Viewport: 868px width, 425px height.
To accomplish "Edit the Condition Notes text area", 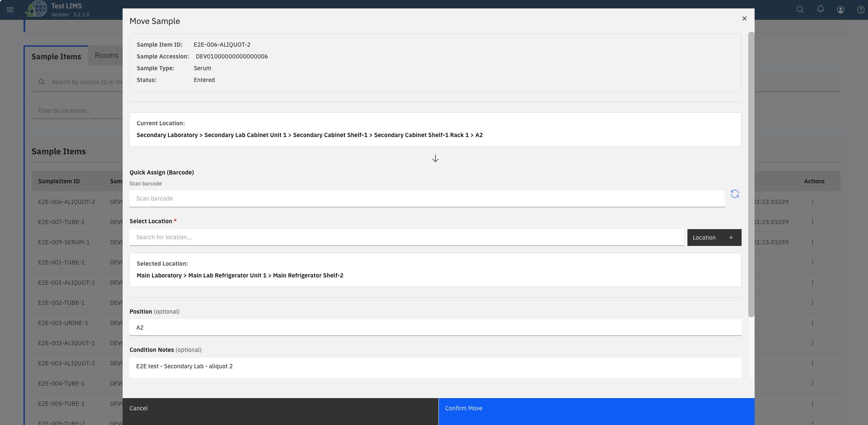I will (x=435, y=368).
